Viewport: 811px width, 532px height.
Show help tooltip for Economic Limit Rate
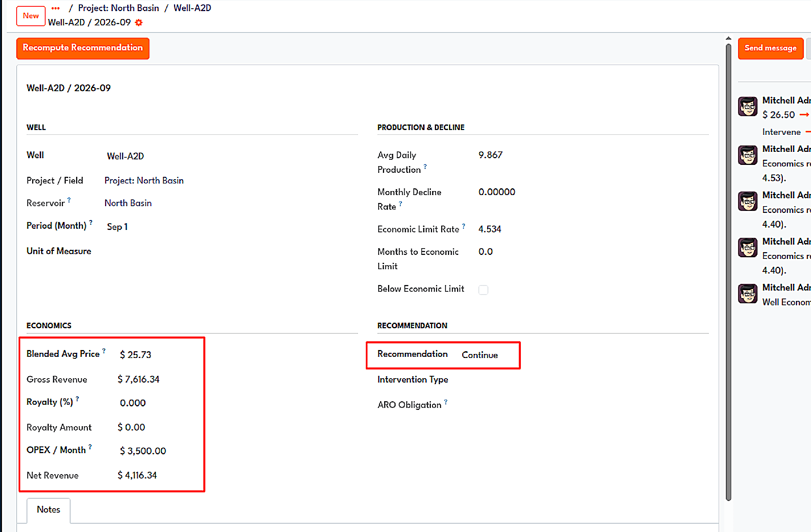[463, 226]
